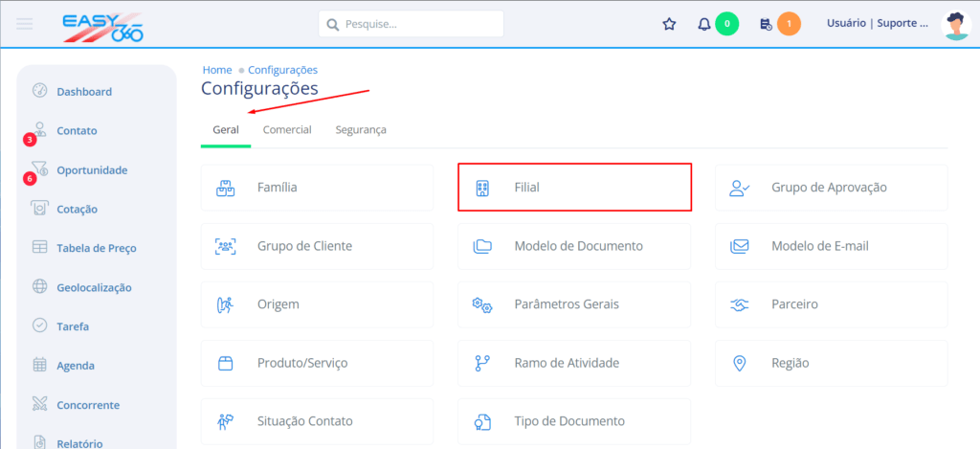Open the Família settings label
Screen dimensions: 980x449
click(277, 187)
